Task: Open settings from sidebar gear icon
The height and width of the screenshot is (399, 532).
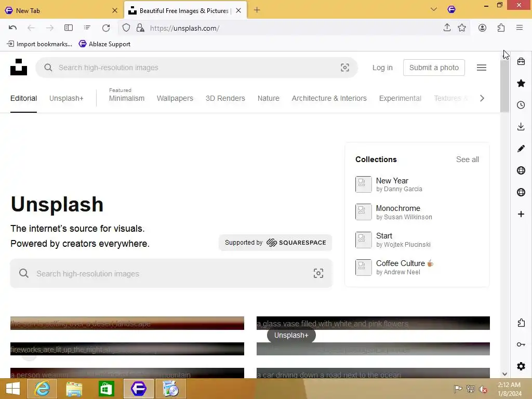Action: [521, 366]
